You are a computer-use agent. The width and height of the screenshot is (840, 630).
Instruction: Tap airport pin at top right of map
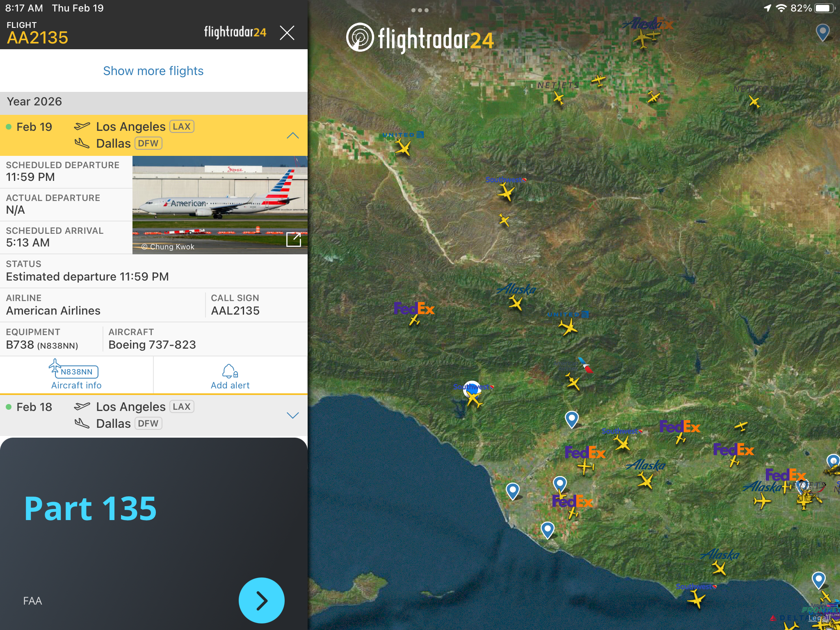(822, 32)
